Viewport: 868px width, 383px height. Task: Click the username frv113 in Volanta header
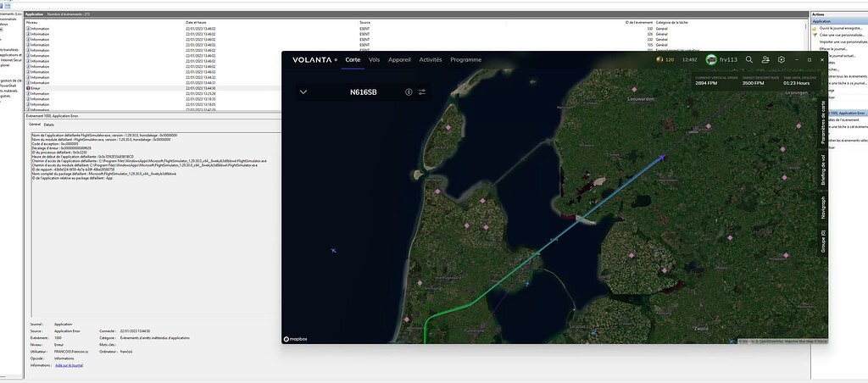click(728, 60)
